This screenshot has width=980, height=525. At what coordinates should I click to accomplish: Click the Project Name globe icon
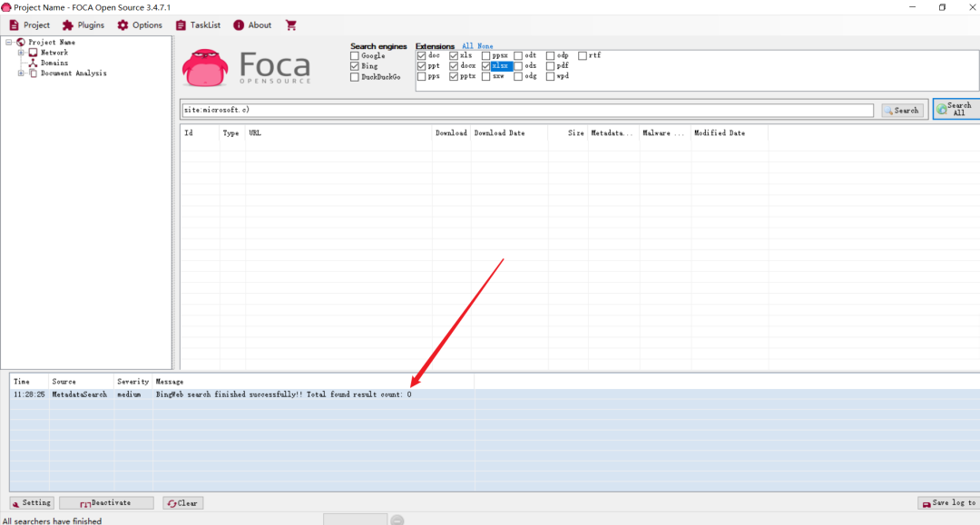tap(21, 42)
